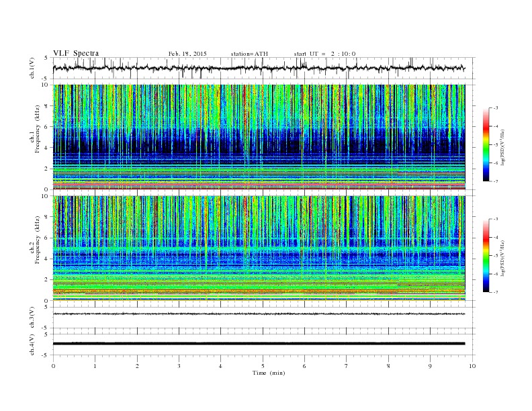Image resolution: width=532 pixels, height=411 pixels.
Task: Click the 'station=ATH' label
Action: click(x=249, y=54)
